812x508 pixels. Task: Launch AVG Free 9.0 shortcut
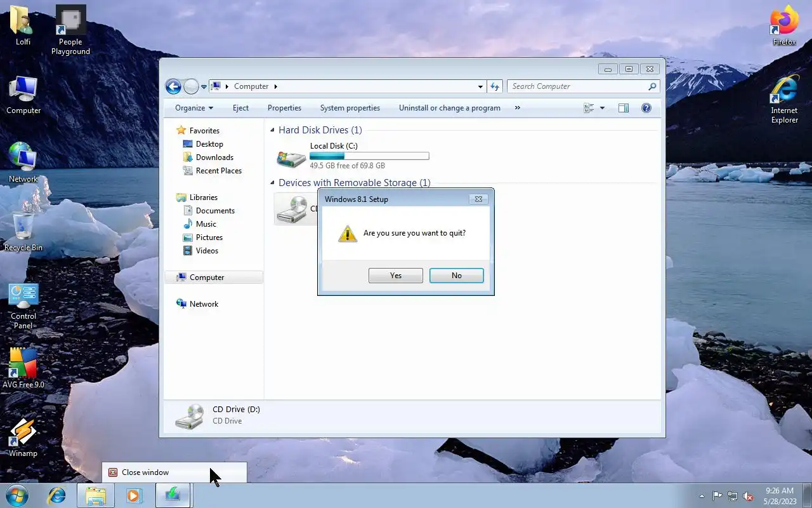23,368
